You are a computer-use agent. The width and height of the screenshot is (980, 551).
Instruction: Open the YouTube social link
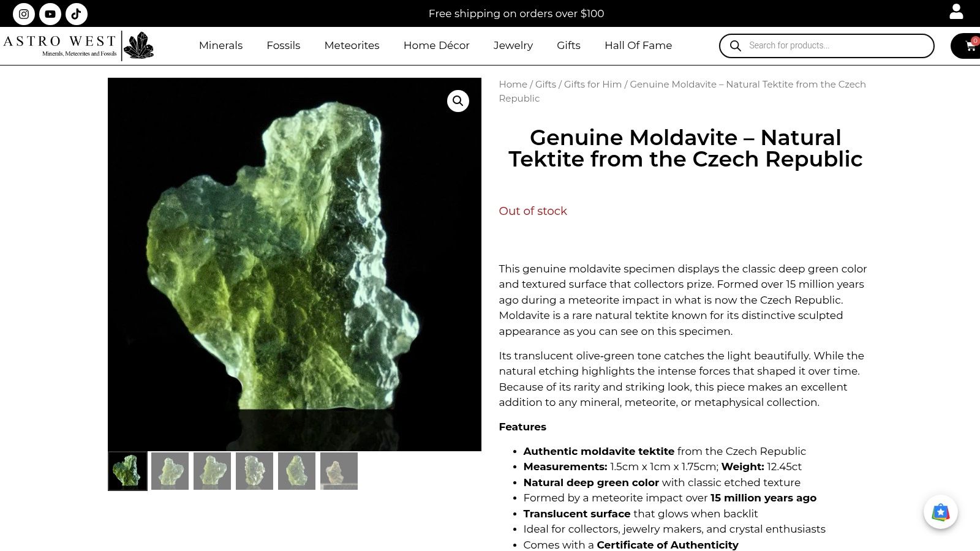click(x=50, y=13)
